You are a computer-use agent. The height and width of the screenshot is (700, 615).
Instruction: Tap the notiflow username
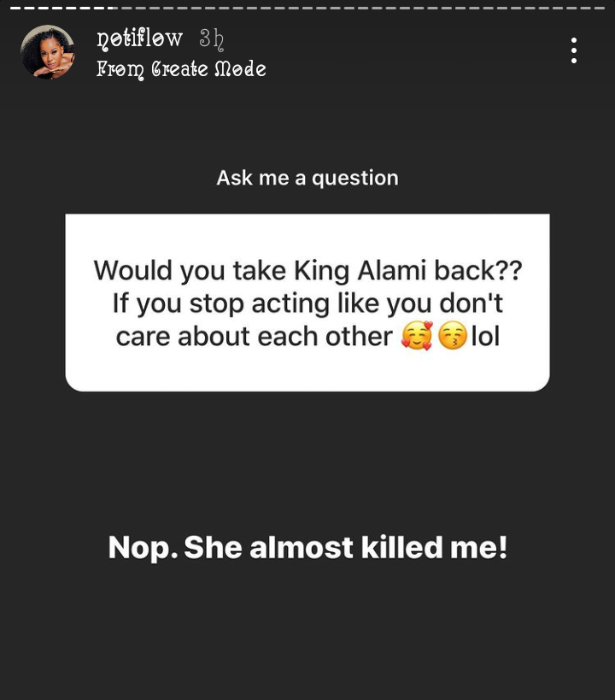[x=140, y=38]
